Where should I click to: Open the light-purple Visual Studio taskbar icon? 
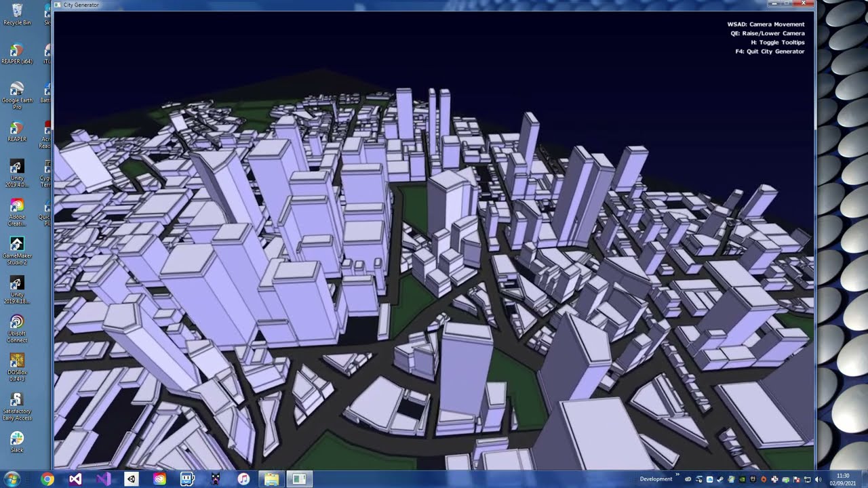click(103, 479)
